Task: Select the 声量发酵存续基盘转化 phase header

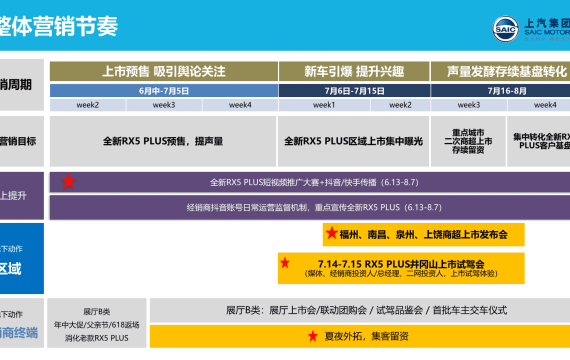Action: 500,71
